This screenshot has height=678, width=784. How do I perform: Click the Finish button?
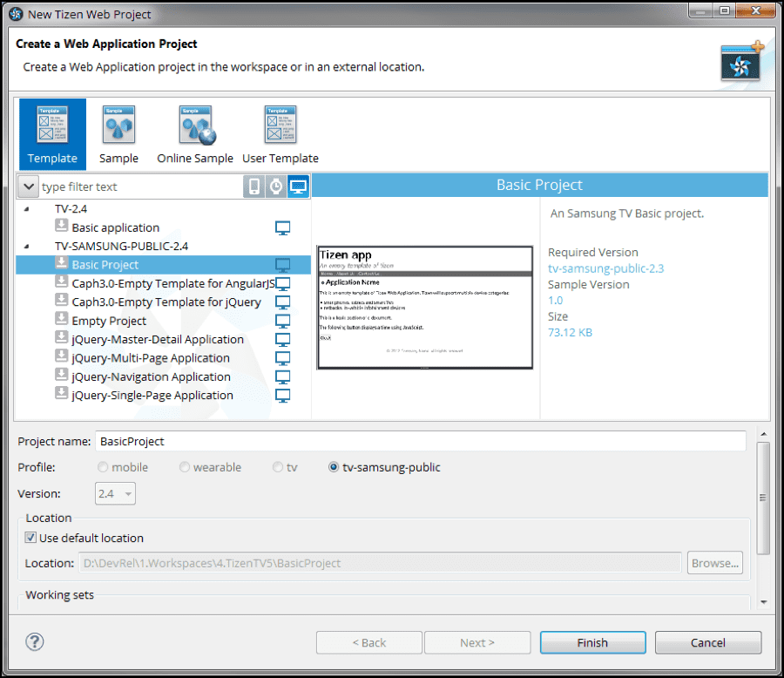point(592,642)
